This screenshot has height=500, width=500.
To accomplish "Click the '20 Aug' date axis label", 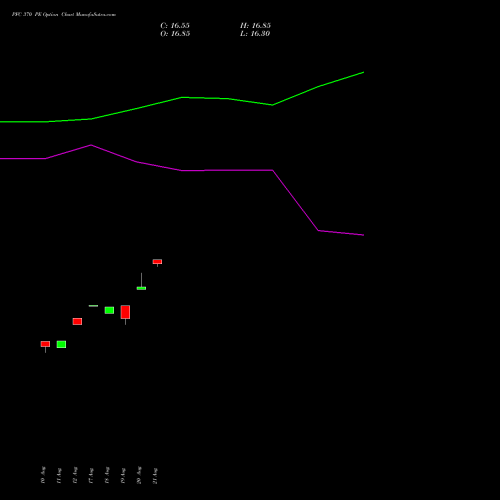I will point(139,475).
